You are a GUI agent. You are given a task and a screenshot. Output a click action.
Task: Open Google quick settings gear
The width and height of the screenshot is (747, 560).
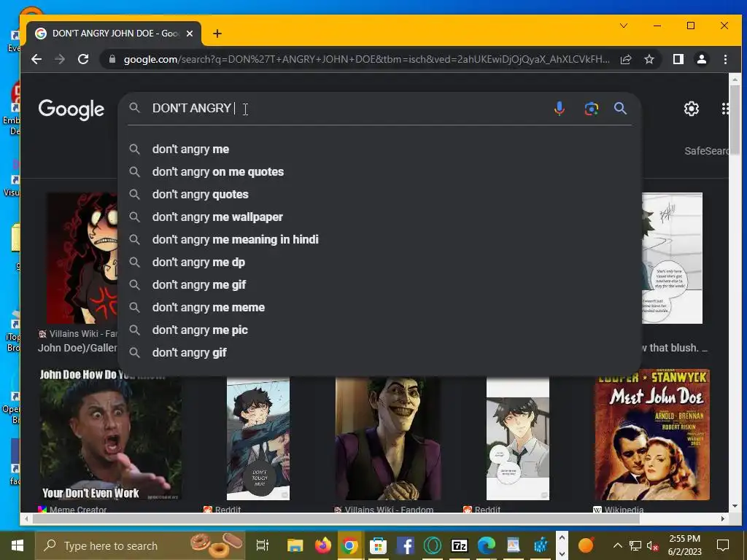tap(692, 109)
